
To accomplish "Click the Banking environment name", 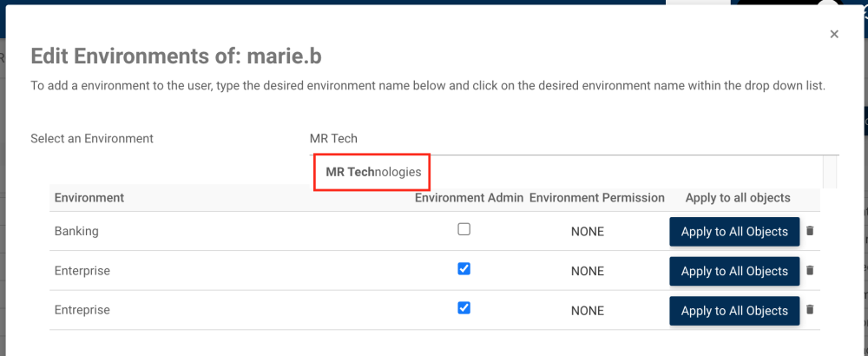I will tap(76, 232).
